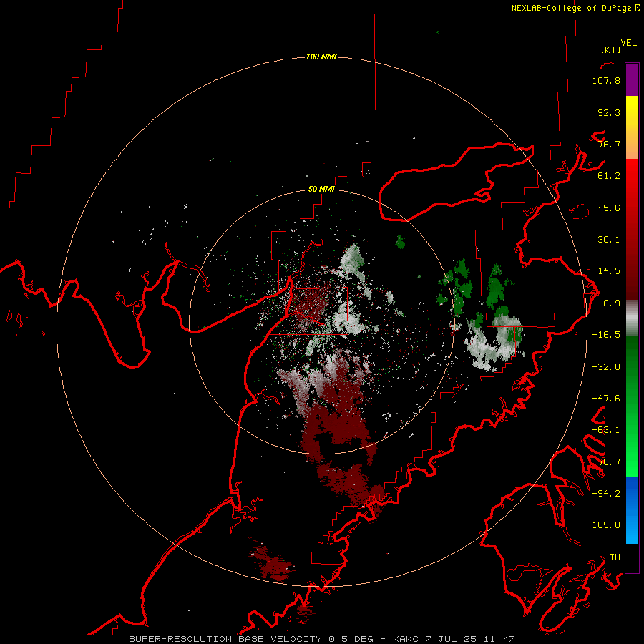Image resolution: width=644 pixels, height=644 pixels.
Task: Click the blue segment of the velocity color bar
Action: pyautogui.click(x=632, y=510)
